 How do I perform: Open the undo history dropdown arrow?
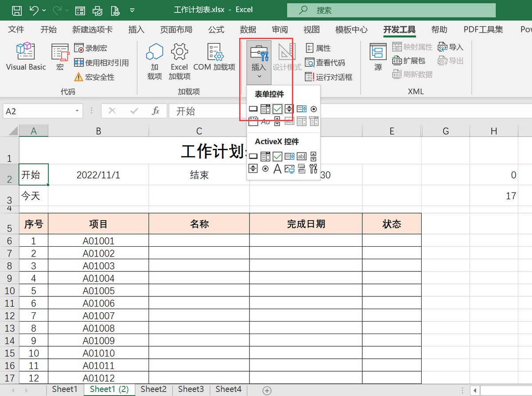click(x=44, y=10)
